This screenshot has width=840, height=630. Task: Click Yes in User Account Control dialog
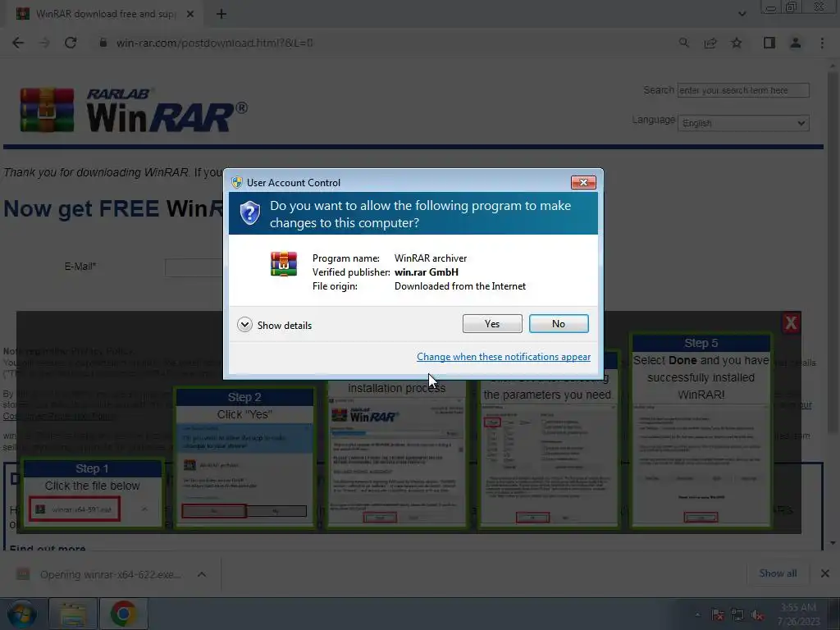[x=492, y=323]
